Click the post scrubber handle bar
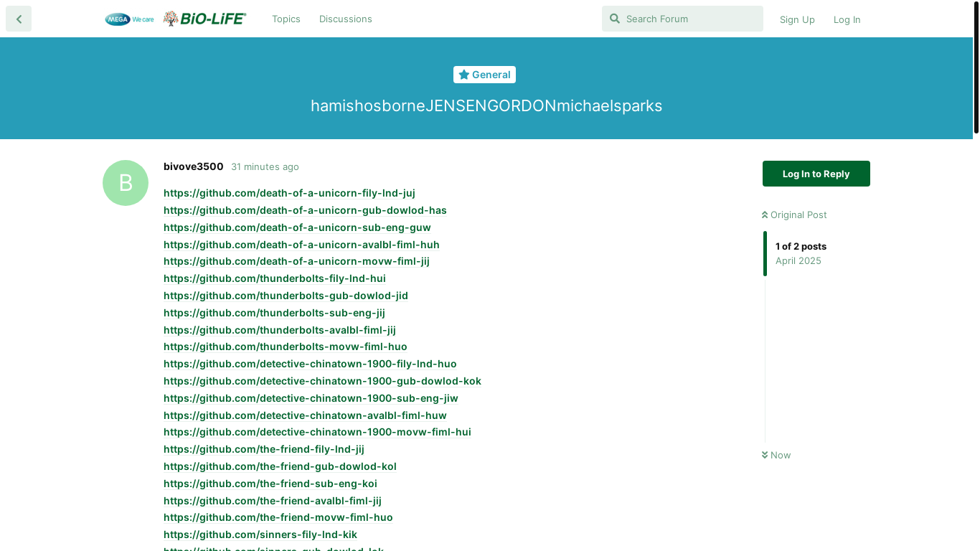The height and width of the screenshot is (551, 980). [x=765, y=253]
